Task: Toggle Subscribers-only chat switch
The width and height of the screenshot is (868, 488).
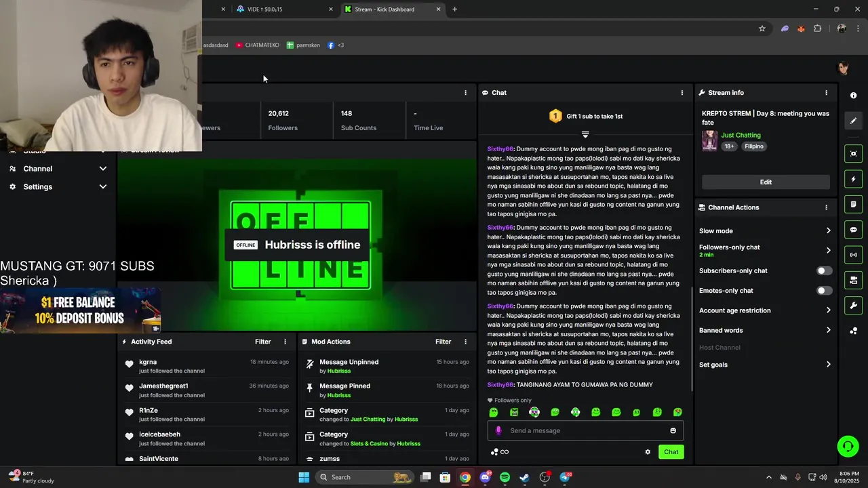Action: (823, 270)
